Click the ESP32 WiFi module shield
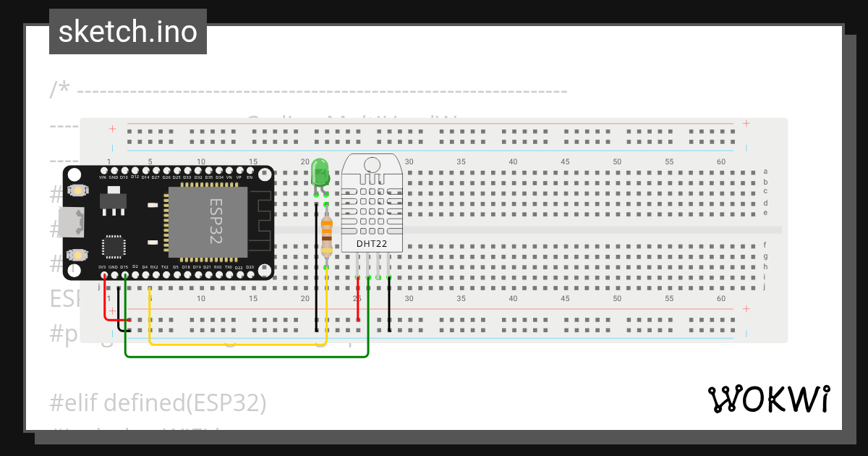Viewport: 868px width, 456px height. click(x=206, y=221)
